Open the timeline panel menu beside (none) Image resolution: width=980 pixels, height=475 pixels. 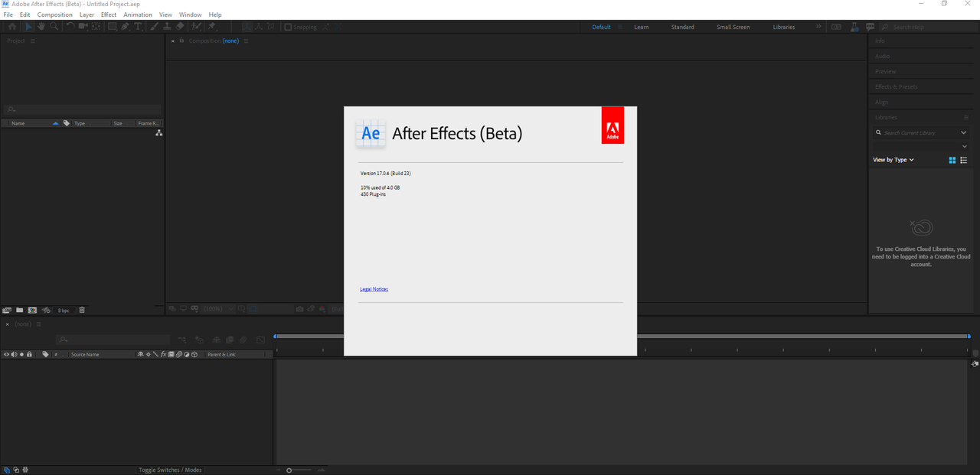[38, 324]
